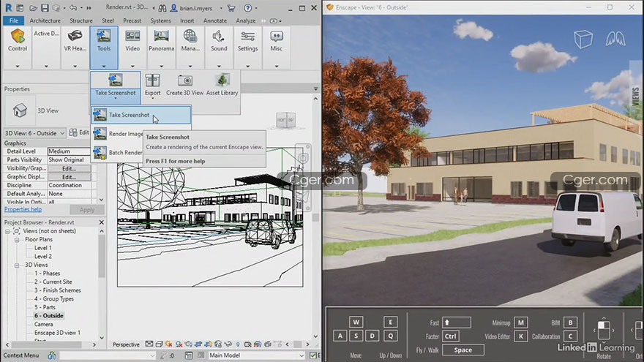Click the Perspective label in view control bar
The image size is (644, 362).
click(x=126, y=344)
